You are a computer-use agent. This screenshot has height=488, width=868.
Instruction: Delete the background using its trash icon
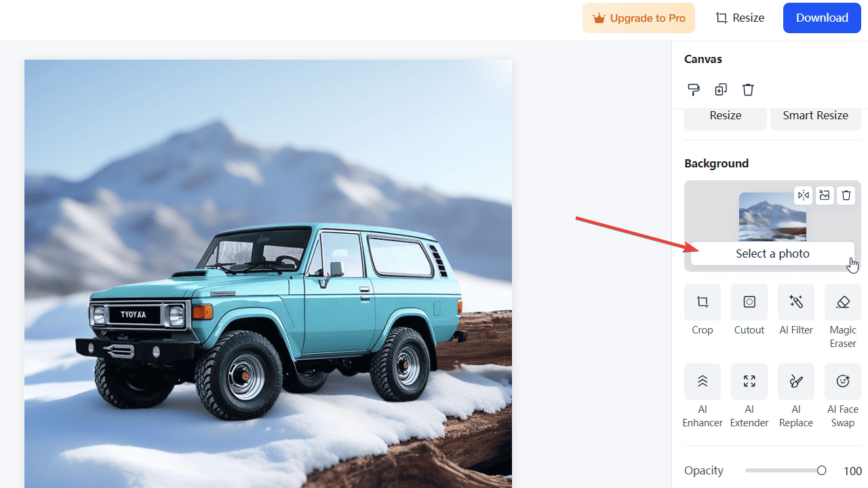(846, 195)
